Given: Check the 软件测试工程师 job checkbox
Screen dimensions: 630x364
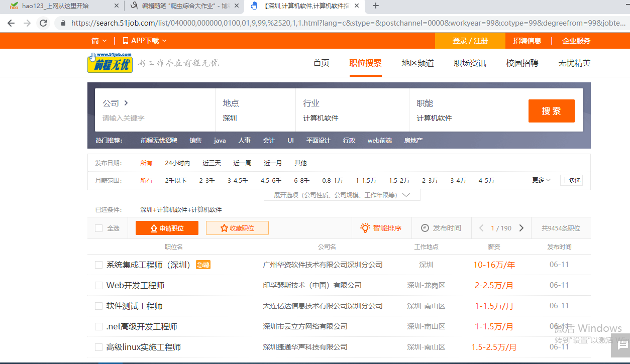Looking at the screenshot, I should [99, 306].
